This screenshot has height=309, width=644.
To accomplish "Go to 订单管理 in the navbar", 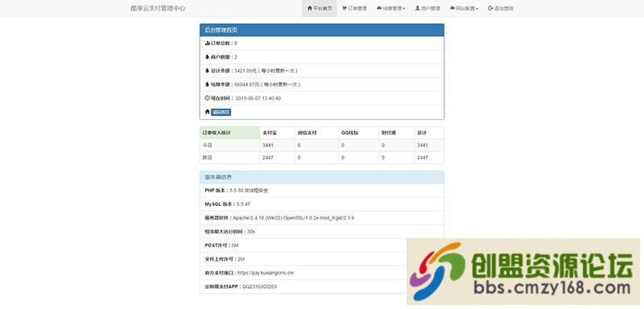I will pos(354,8).
